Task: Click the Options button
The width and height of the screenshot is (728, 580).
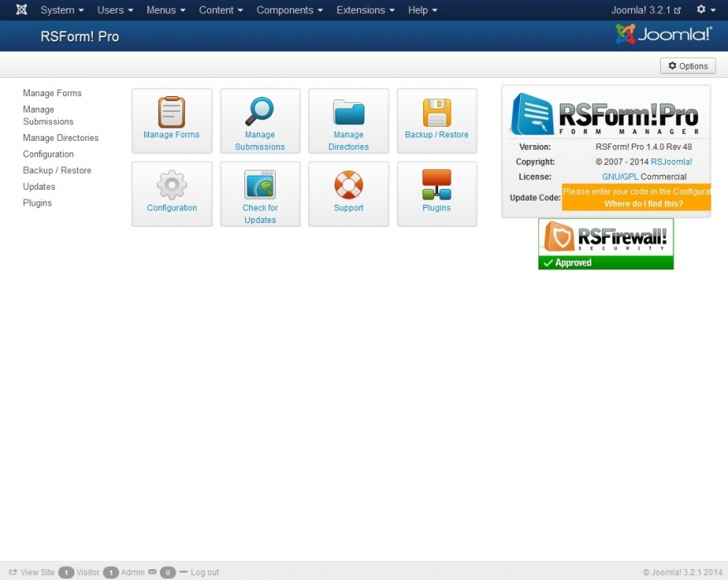Action: (x=687, y=66)
